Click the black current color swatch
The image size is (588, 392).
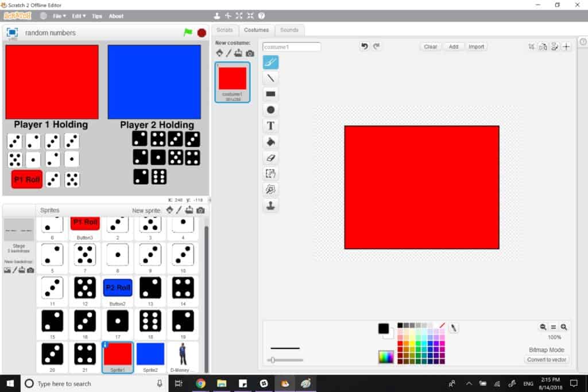[x=383, y=329]
